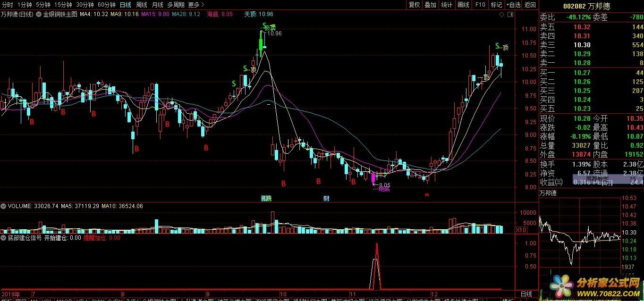Select the 周线 weekly chart period
This screenshot has width=644, height=301.
[x=142, y=5]
